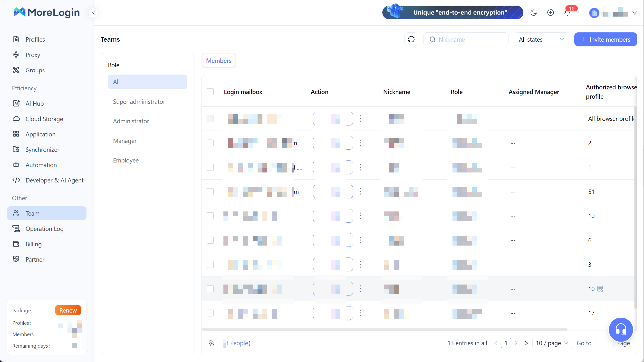Select the checkbox for the row with 3 profiles
Screen dimensions: 644x362
(x=210, y=265)
